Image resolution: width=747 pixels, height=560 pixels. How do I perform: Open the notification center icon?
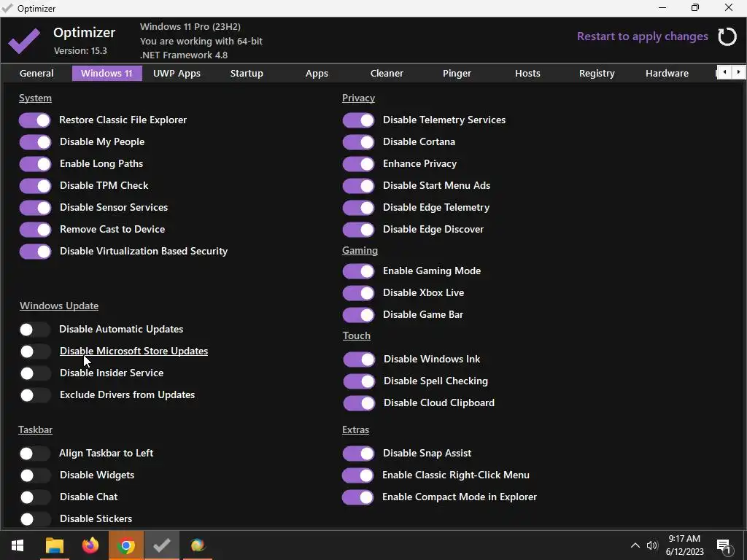pos(724,546)
